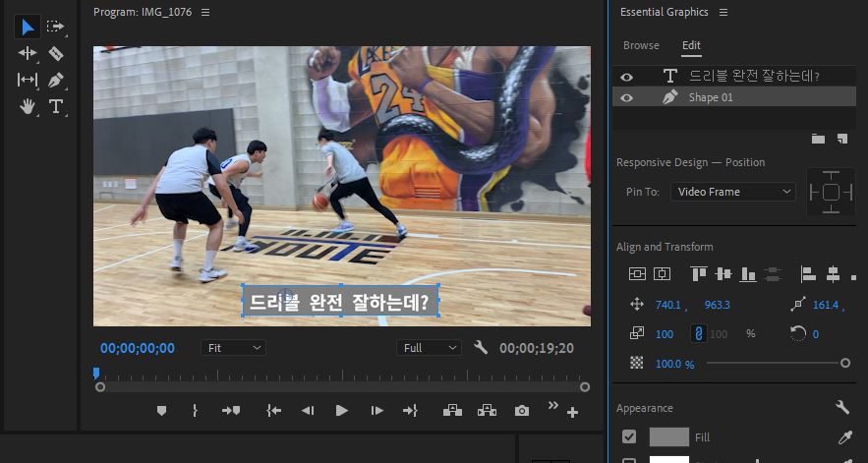
Task: Add a marker in Program monitor
Action: click(x=161, y=410)
